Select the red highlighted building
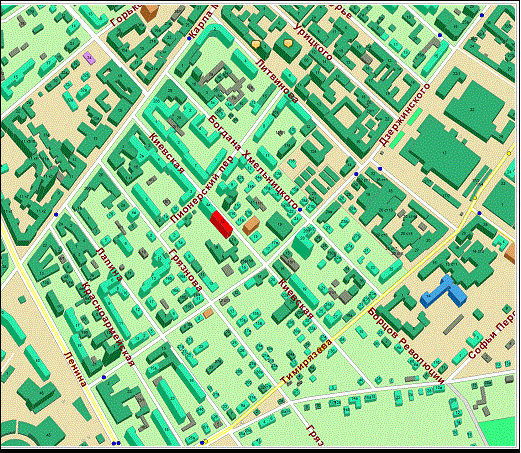The width and height of the screenshot is (521, 453). click(221, 224)
